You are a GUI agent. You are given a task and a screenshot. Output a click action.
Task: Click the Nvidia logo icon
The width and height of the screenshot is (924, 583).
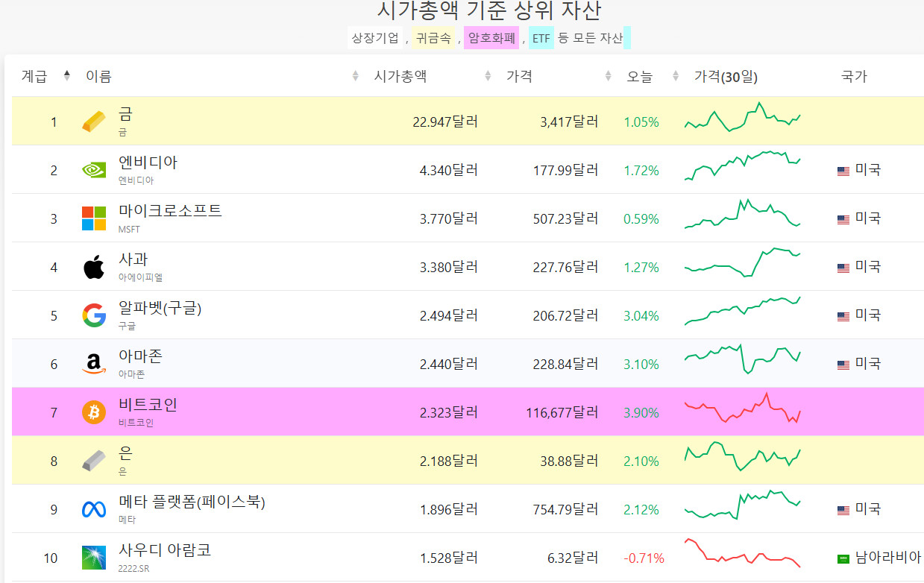click(x=94, y=170)
